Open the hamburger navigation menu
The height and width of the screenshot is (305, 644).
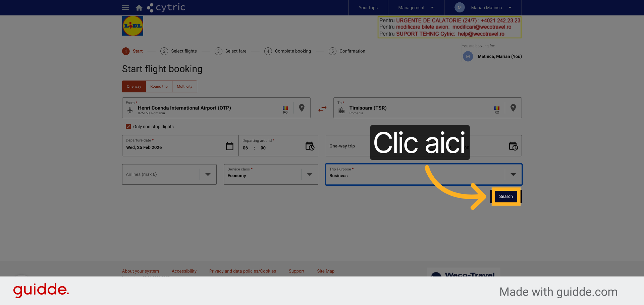tap(125, 7)
